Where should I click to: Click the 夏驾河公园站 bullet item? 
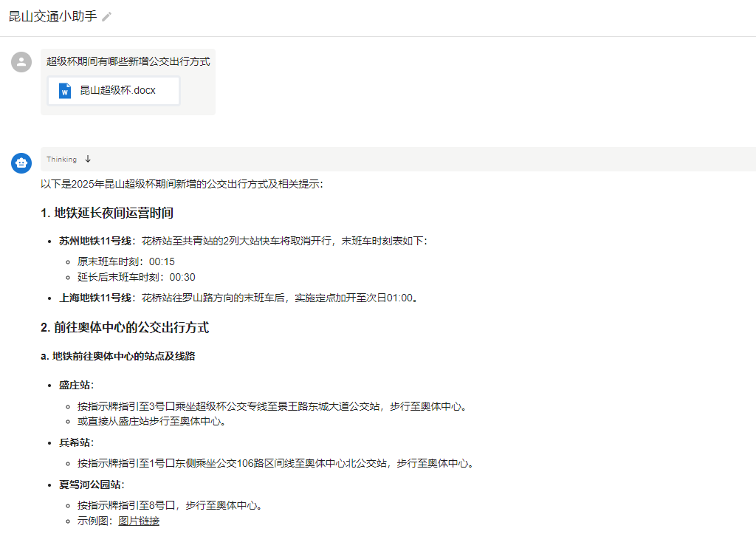91,485
